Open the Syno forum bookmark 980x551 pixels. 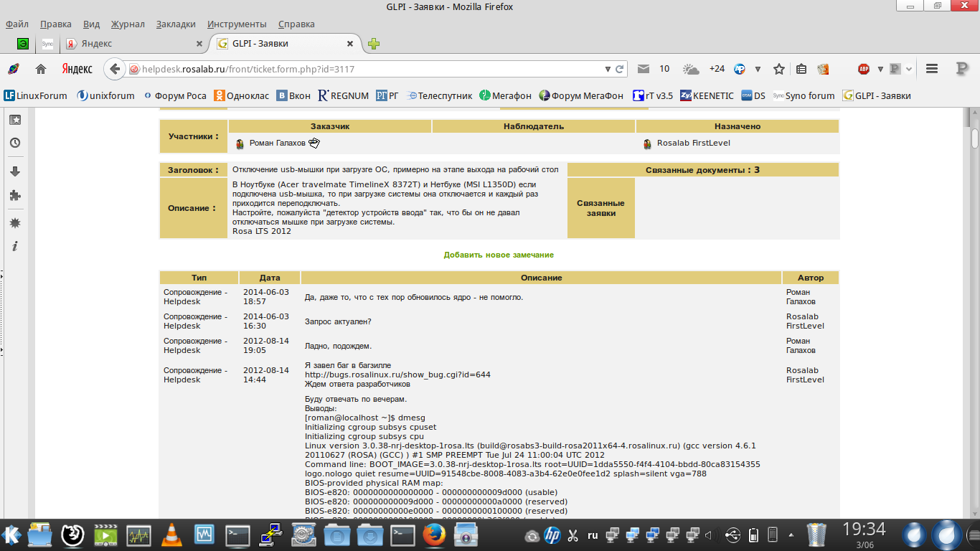804,95
